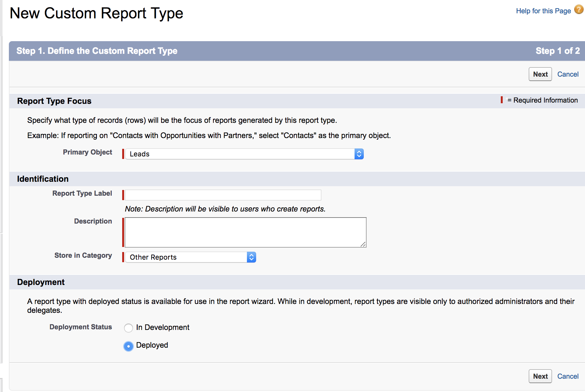Click the Primary Object dropdown arrow
The image size is (585, 392).
point(359,154)
